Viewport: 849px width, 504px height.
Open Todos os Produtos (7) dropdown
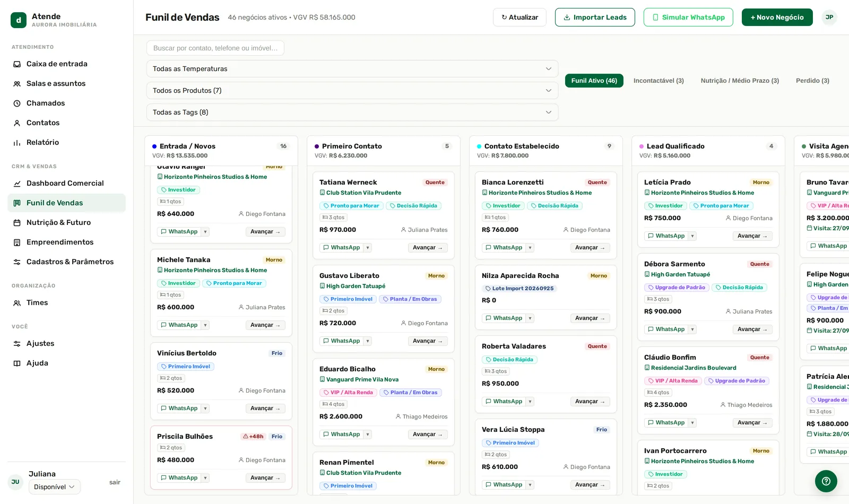pos(352,91)
